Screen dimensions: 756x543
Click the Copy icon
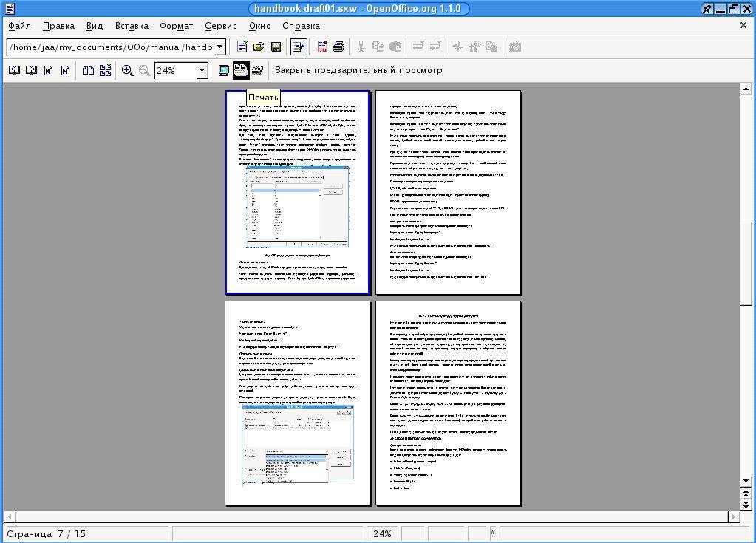[378, 47]
